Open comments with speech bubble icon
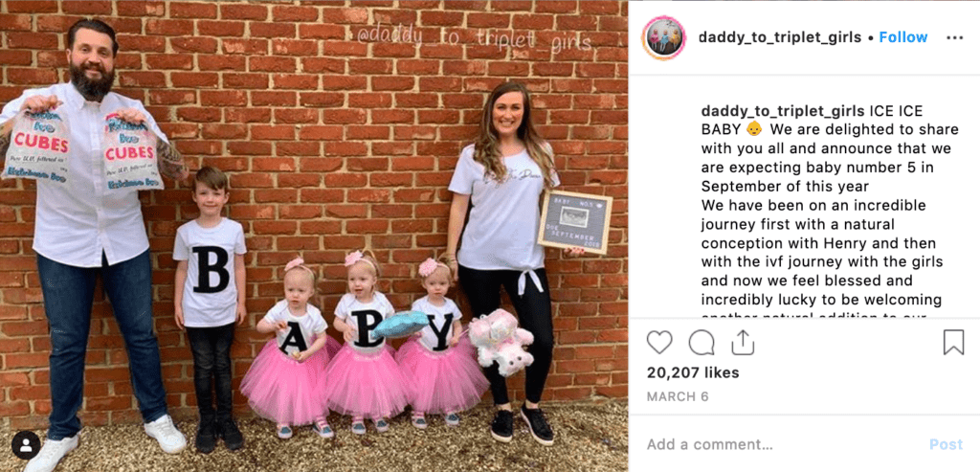980x472 pixels. (702, 343)
